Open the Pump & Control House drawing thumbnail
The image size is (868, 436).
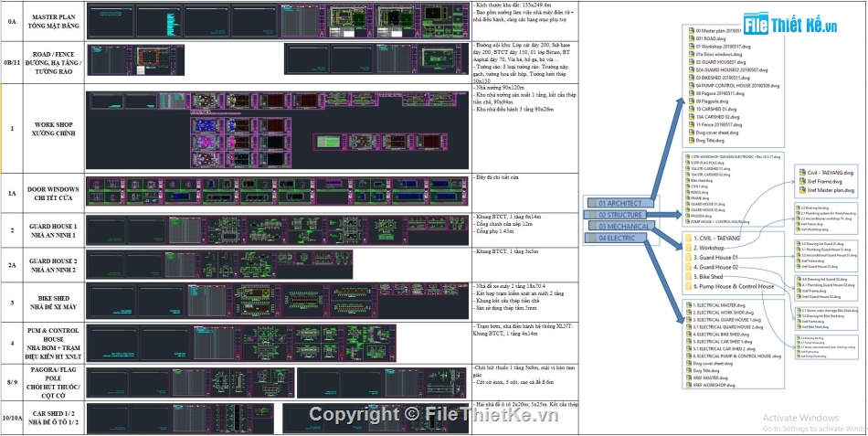pos(241,343)
